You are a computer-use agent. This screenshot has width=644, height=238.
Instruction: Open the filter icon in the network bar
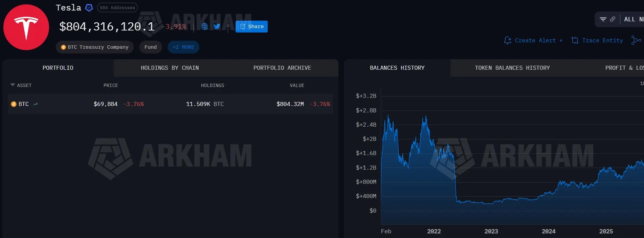603,19
